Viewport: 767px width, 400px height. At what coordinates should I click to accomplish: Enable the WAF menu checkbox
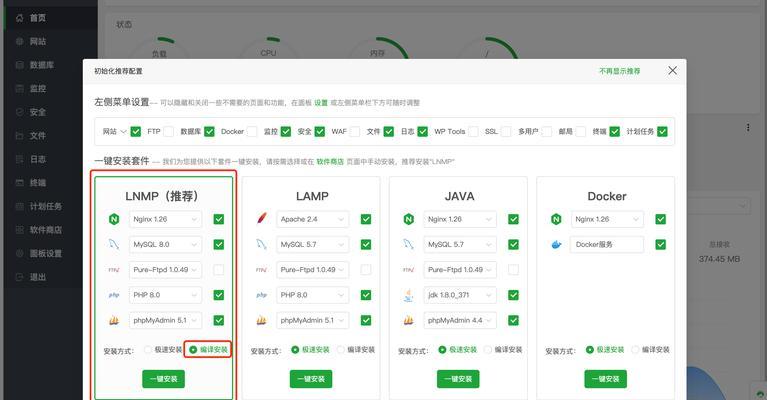(355, 132)
